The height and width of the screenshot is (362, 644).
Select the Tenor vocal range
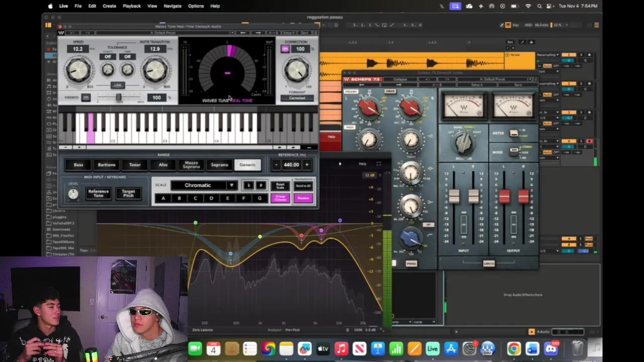(x=135, y=165)
